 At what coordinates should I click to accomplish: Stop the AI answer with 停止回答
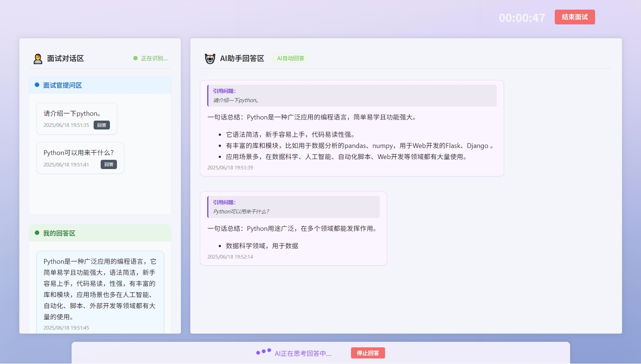click(x=368, y=353)
